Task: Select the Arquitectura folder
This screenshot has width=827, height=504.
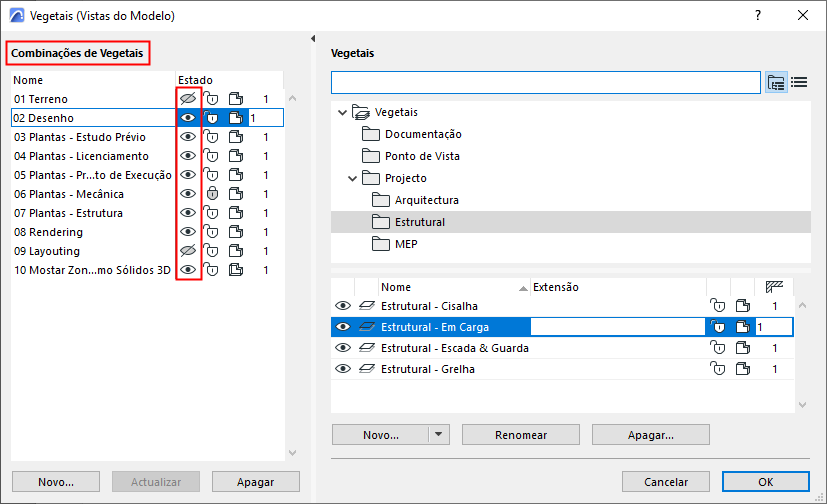Action: click(426, 200)
